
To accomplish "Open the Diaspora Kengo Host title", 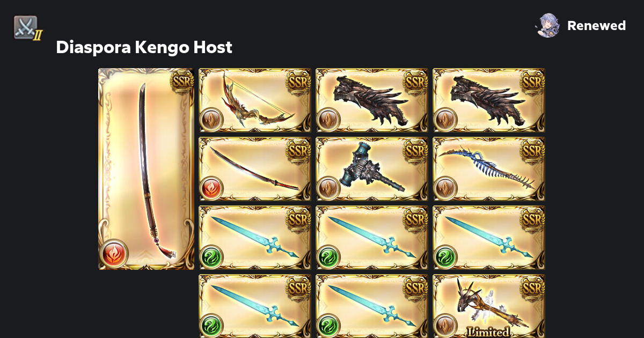I will coord(144,47).
